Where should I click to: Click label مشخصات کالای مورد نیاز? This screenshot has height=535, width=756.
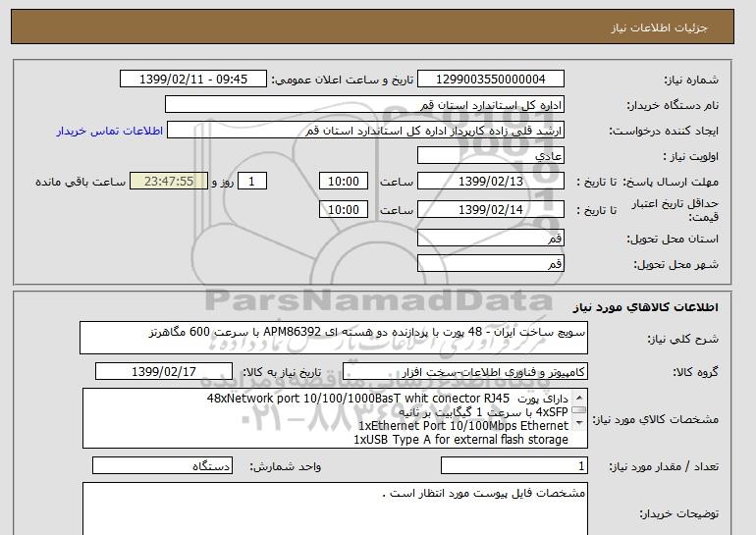656,419
